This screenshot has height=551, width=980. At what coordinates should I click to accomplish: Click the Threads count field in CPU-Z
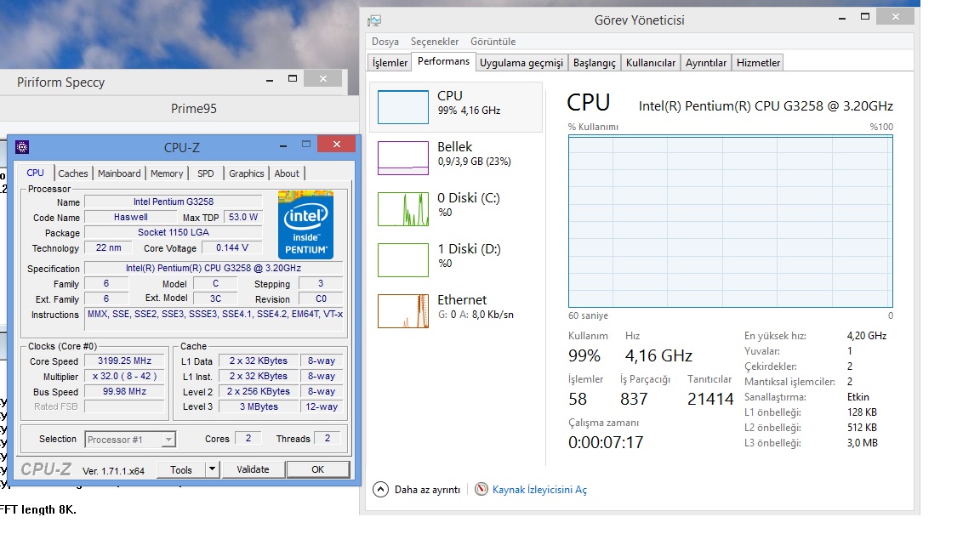[327, 439]
